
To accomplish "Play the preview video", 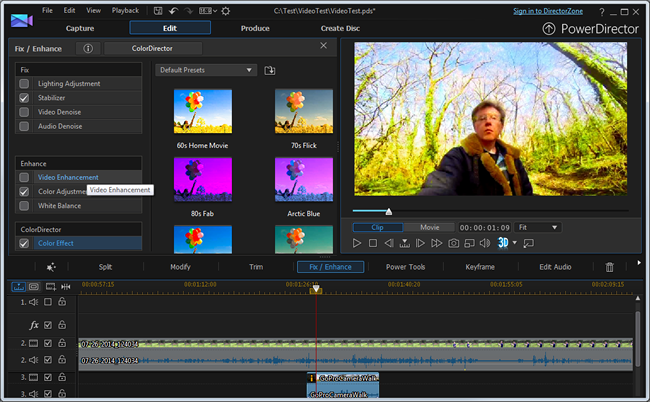I will pyautogui.click(x=357, y=243).
